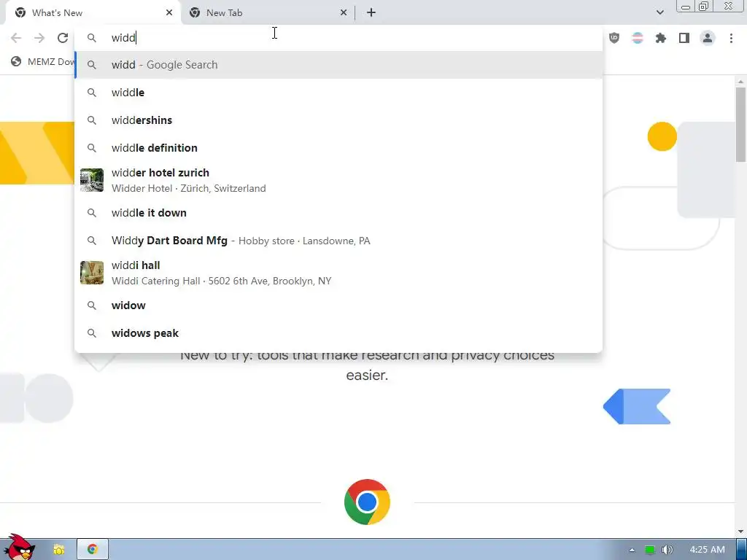This screenshot has height=560, width=747.
Task: Click the Widdi Catering Hall thumbnail image
Action: coord(92,273)
